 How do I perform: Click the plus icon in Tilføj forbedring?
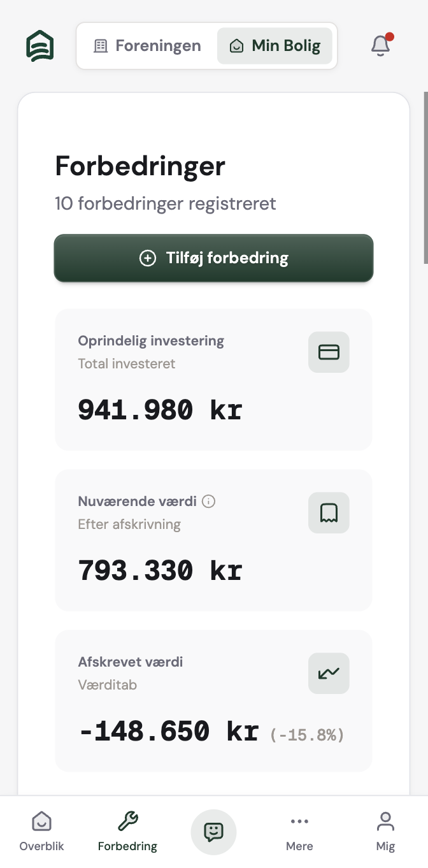coord(148,258)
